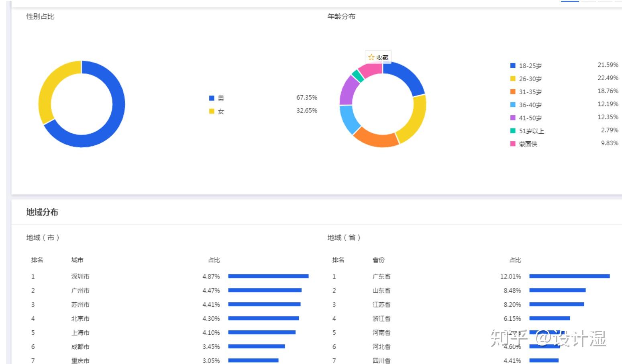Viewport: 622px width, 364px height.
Task: Click the 67.35% male percentage value
Action: point(307,98)
